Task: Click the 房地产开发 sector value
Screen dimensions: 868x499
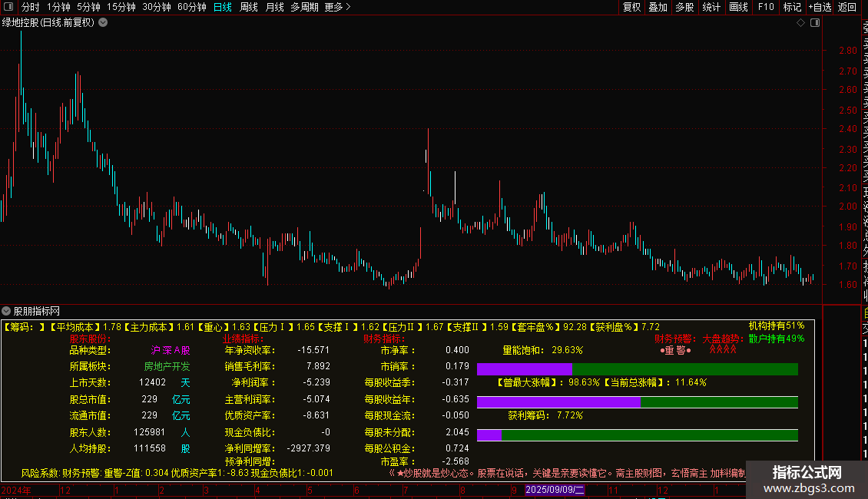Action: (167, 366)
